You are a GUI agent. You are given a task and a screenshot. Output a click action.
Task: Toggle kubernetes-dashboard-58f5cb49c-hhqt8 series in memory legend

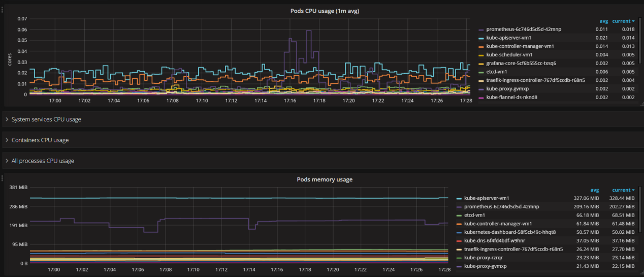(x=510, y=232)
